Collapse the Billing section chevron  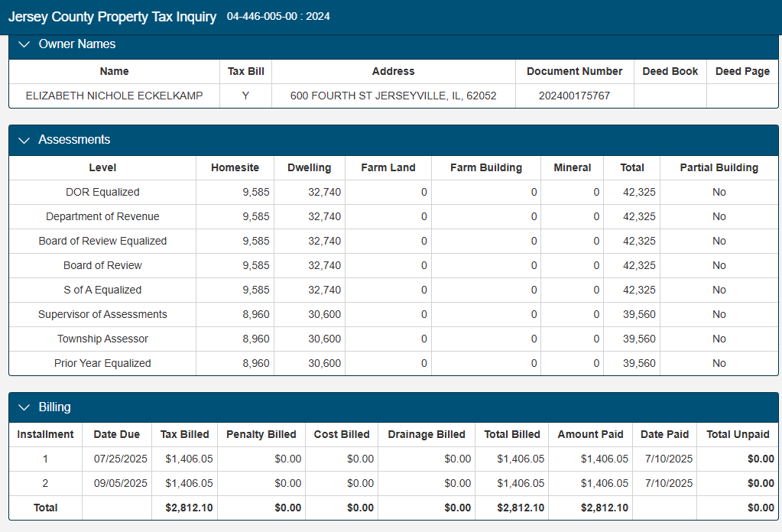click(x=24, y=407)
